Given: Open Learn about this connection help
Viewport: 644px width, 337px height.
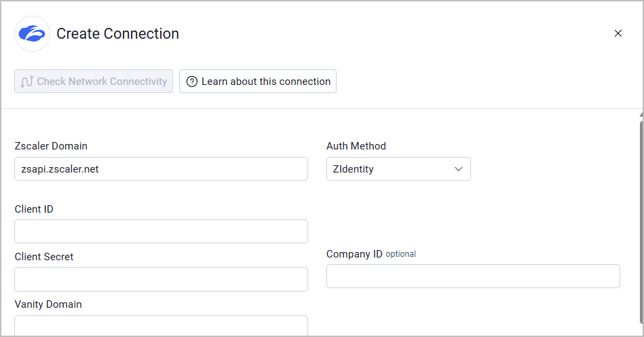Looking at the screenshot, I should coord(258,82).
